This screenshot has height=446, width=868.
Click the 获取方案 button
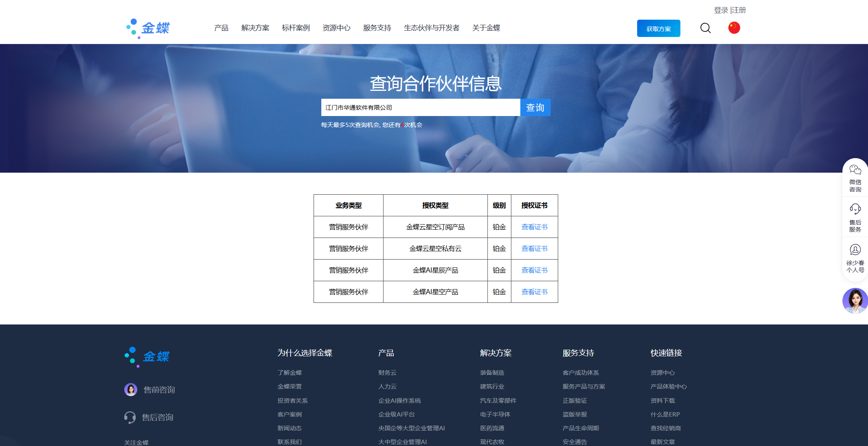658,28
